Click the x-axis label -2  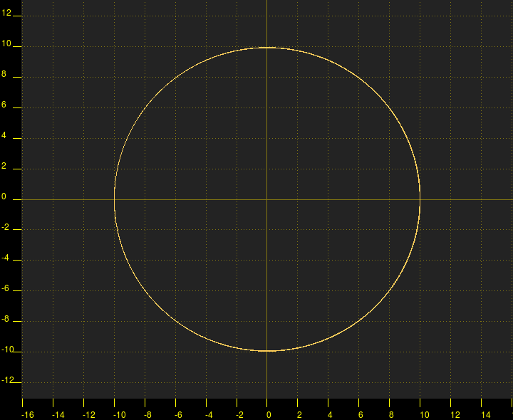pos(240,415)
